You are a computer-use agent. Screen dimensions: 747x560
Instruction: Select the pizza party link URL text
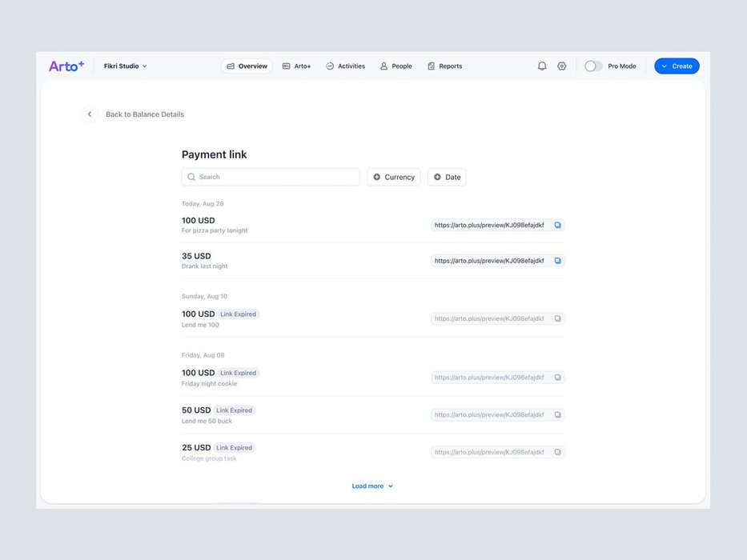point(489,226)
